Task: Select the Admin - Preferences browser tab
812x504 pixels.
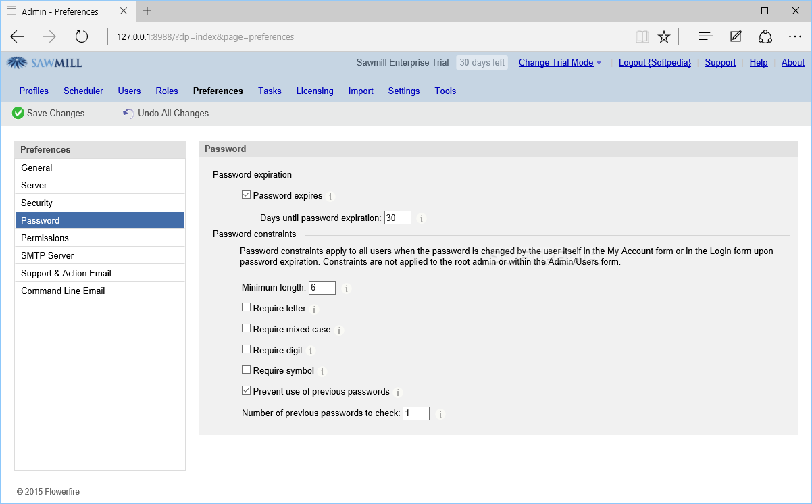Action: pos(68,11)
